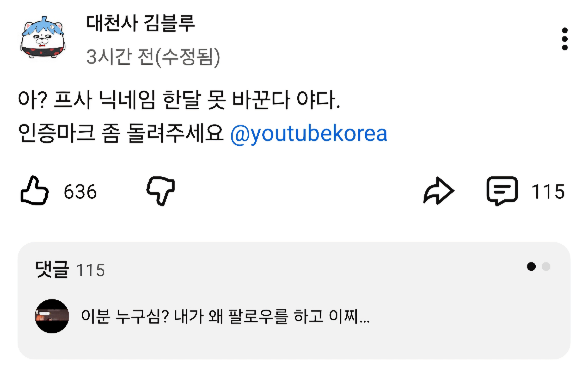Dislike the post with thumbs down

(x=161, y=191)
